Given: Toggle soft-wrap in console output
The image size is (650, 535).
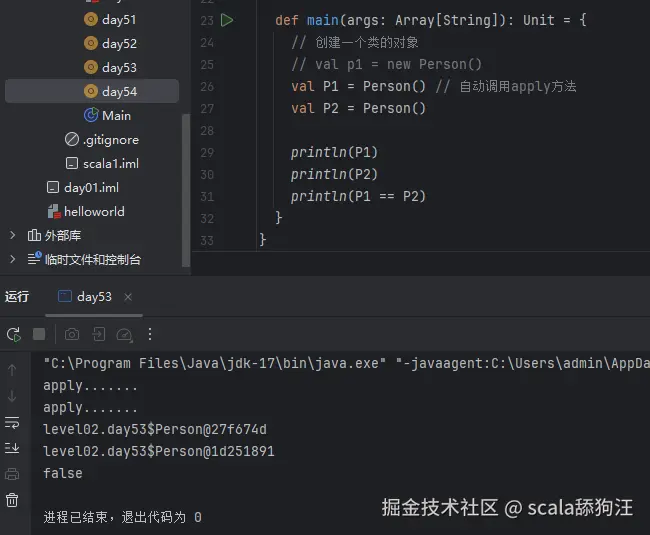Looking at the screenshot, I should click(12, 422).
